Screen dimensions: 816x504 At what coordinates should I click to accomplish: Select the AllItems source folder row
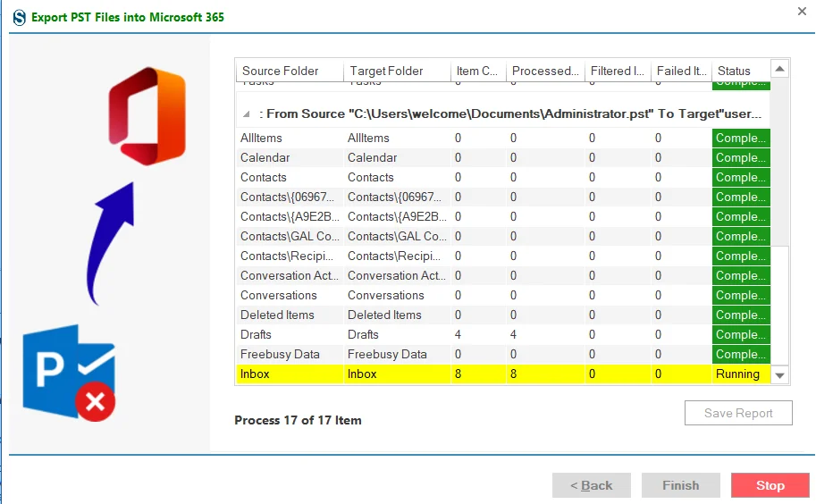(x=290, y=138)
